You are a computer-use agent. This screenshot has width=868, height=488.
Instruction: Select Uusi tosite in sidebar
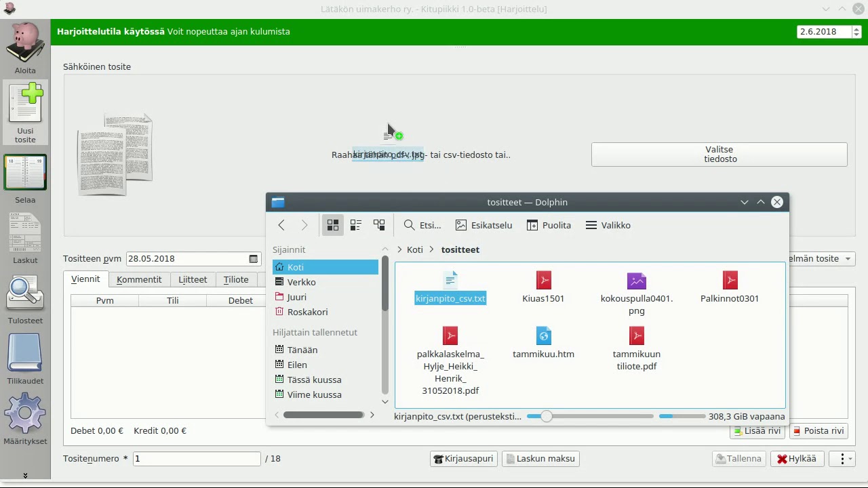(x=25, y=113)
